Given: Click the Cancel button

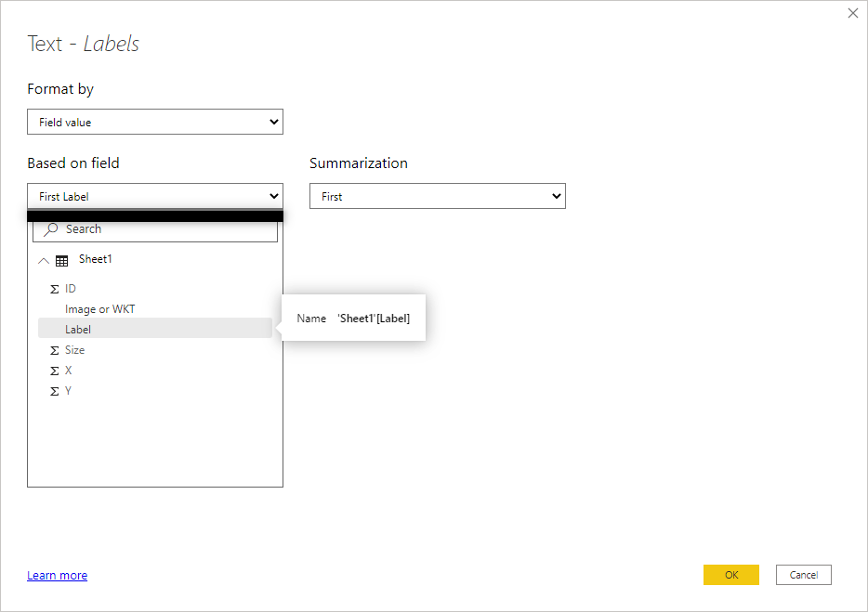Looking at the screenshot, I should tap(803, 575).
